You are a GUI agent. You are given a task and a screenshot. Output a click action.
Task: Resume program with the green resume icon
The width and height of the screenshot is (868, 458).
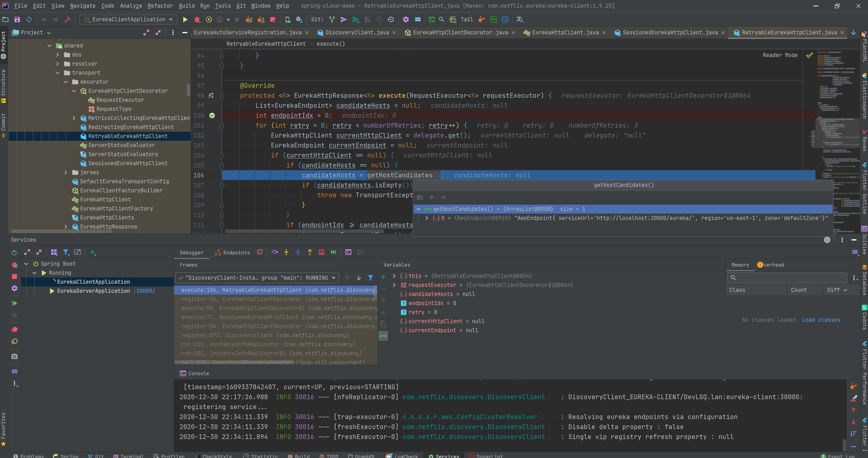(x=14, y=303)
